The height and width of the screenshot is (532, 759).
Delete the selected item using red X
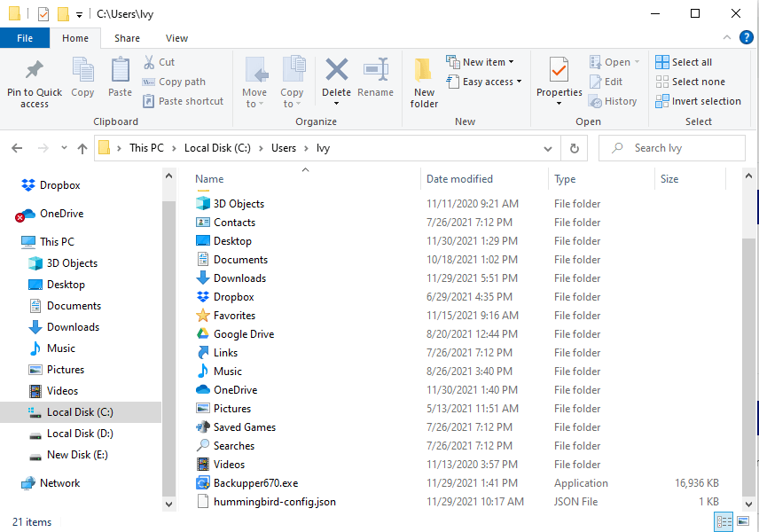point(336,70)
